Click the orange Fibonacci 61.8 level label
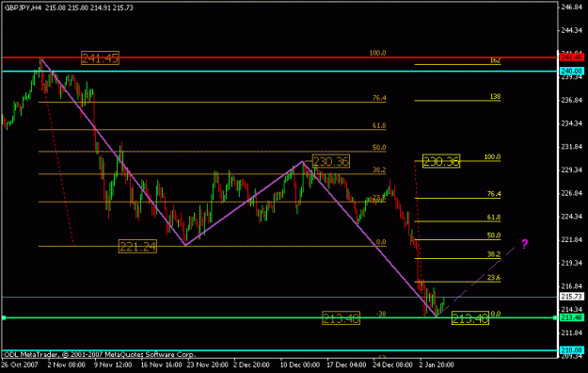Image resolution: width=588 pixels, height=373 pixels. coord(379,126)
